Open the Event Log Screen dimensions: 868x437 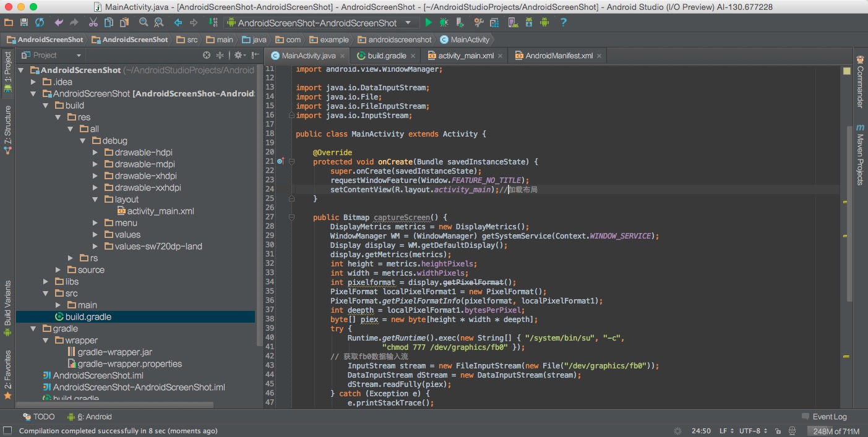pyautogui.click(x=824, y=417)
